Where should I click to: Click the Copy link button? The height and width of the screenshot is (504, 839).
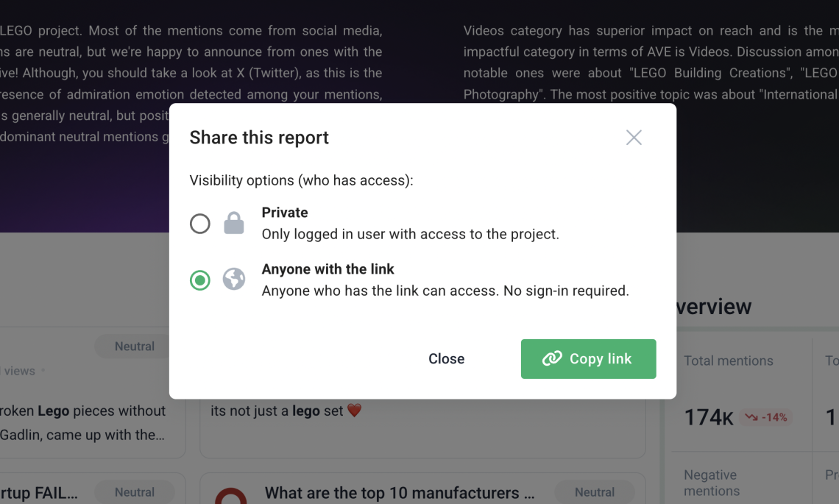[x=588, y=358]
